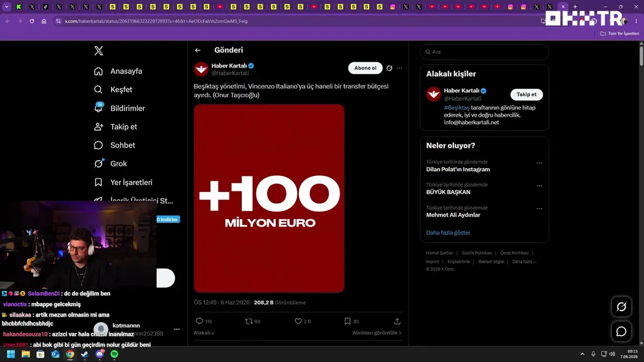Open BÜYÜK BAŞKAN trending topic
Image resolution: width=644 pixels, height=362 pixels.
[x=448, y=192]
